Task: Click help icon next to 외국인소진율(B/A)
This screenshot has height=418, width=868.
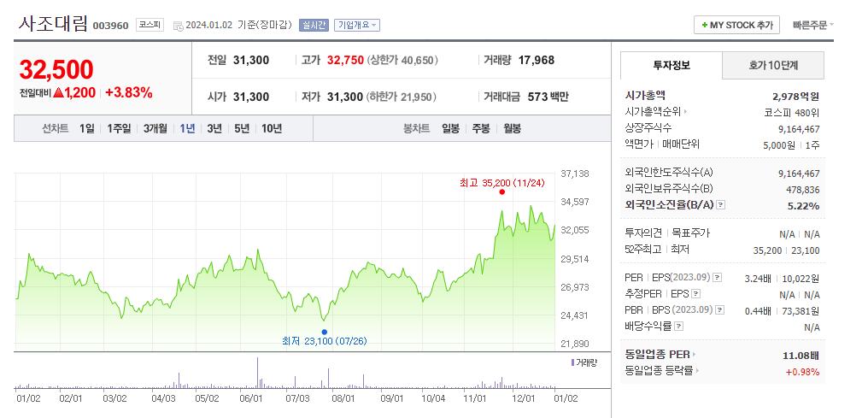Action: 720,205
